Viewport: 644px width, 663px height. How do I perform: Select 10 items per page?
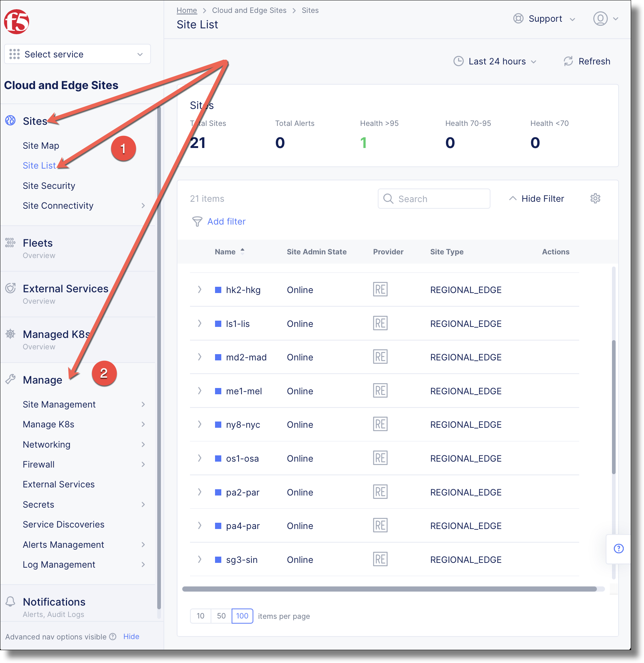200,616
